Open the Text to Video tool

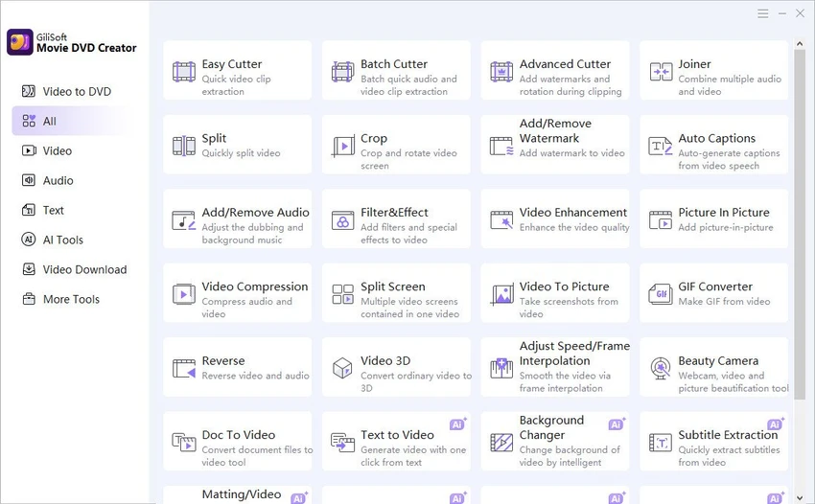[396, 441]
